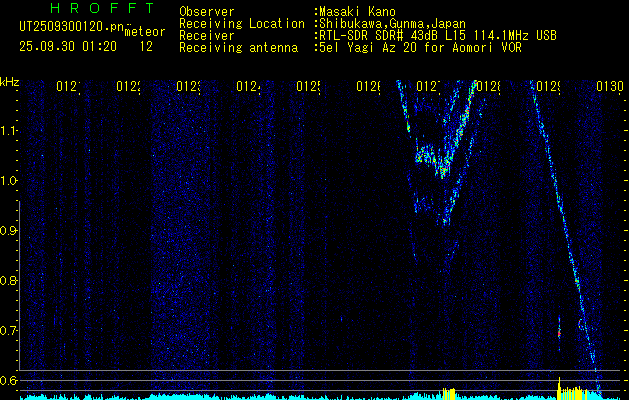Viewport: 629px width, 400px height.
Task: Click the 0.6 kHz frequency label
Action: click(8, 380)
